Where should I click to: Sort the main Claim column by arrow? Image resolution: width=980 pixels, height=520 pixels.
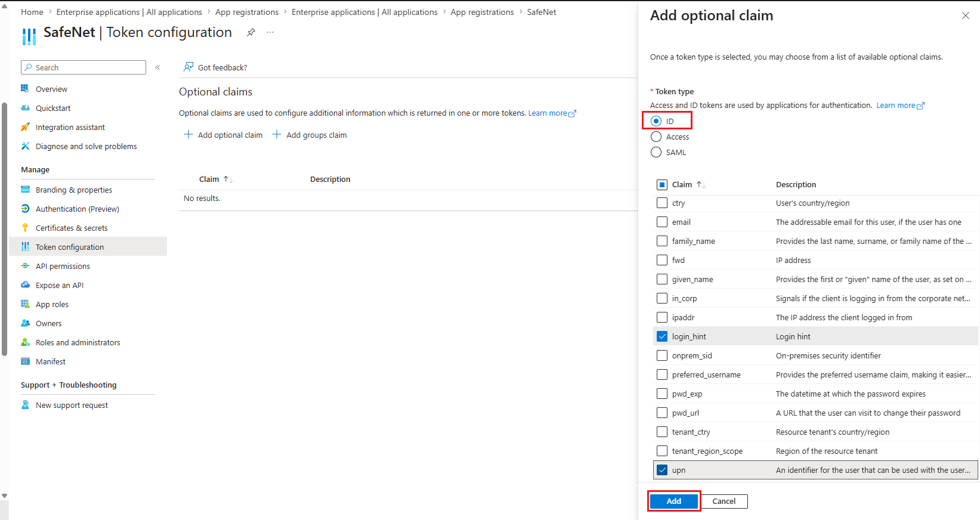228,179
